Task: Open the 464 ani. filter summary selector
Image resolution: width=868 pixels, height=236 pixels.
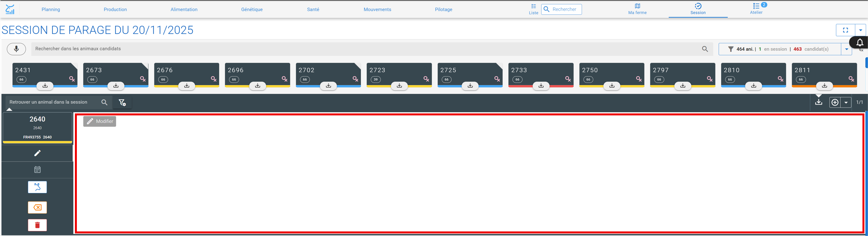Action: (x=780, y=49)
